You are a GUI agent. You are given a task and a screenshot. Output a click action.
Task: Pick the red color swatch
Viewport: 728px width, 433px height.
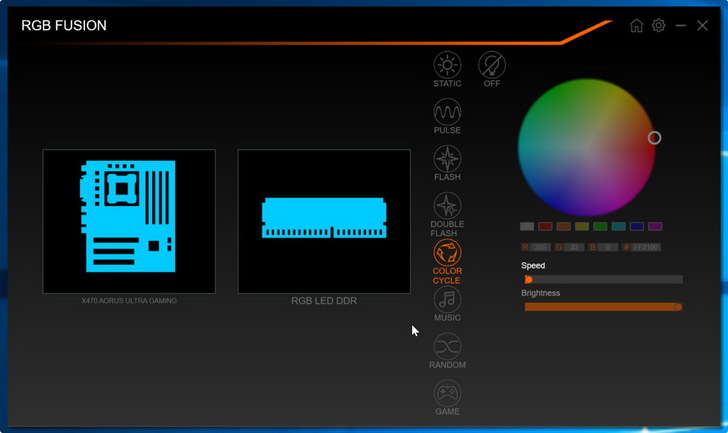coord(545,227)
